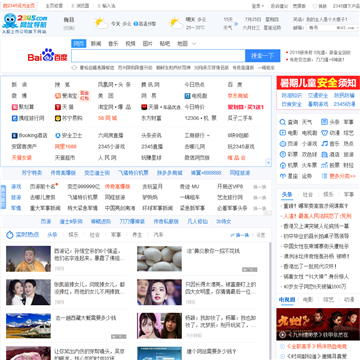Switch to 社会 tab in sidebar news

click(x=308, y=194)
